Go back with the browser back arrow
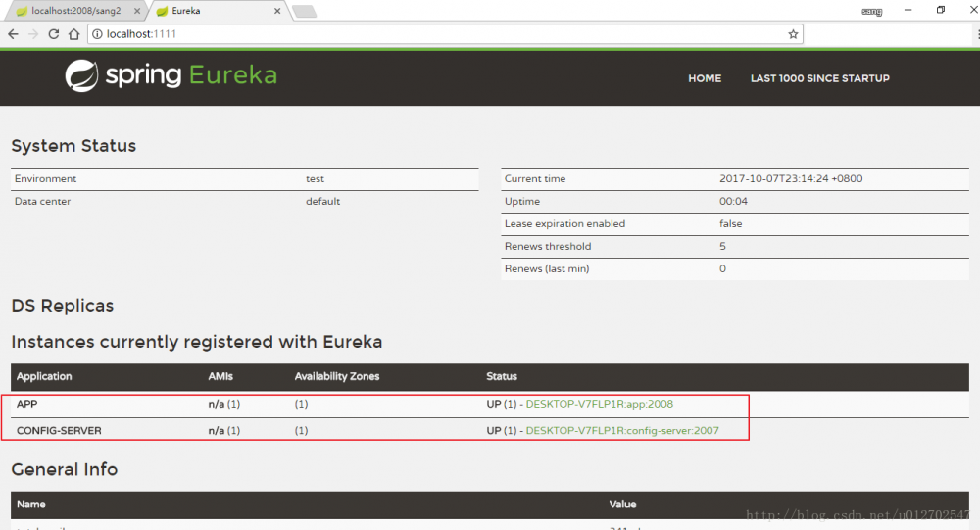The image size is (980, 530). point(13,34)
